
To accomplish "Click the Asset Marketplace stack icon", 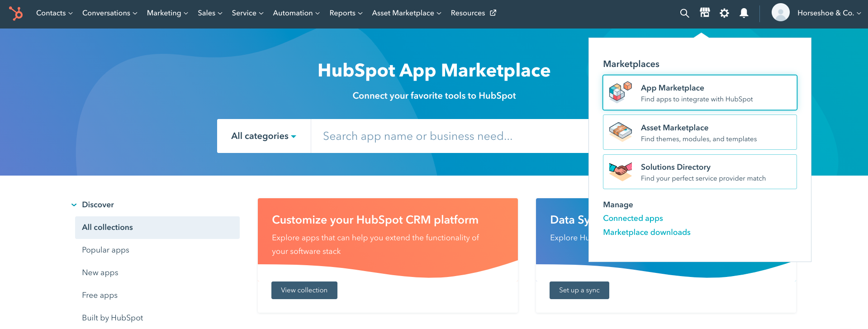I will coord(620,132).
